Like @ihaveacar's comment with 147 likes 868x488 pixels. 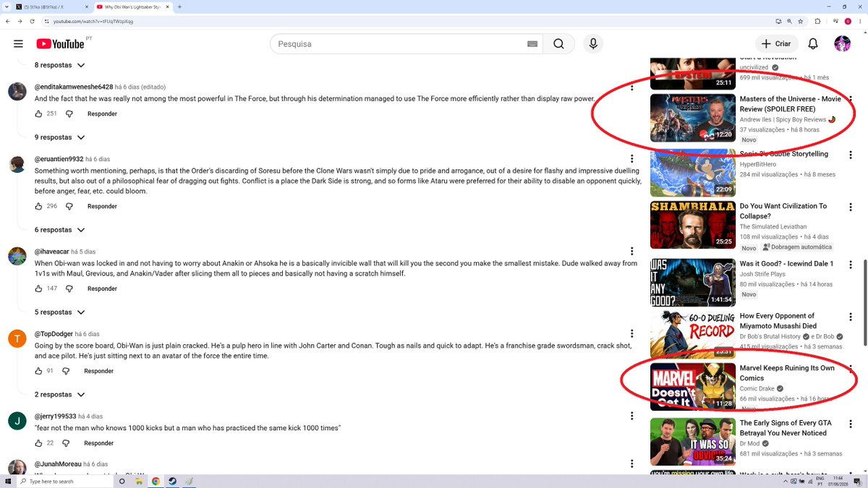pyautogui.click(x=39, y=288)
